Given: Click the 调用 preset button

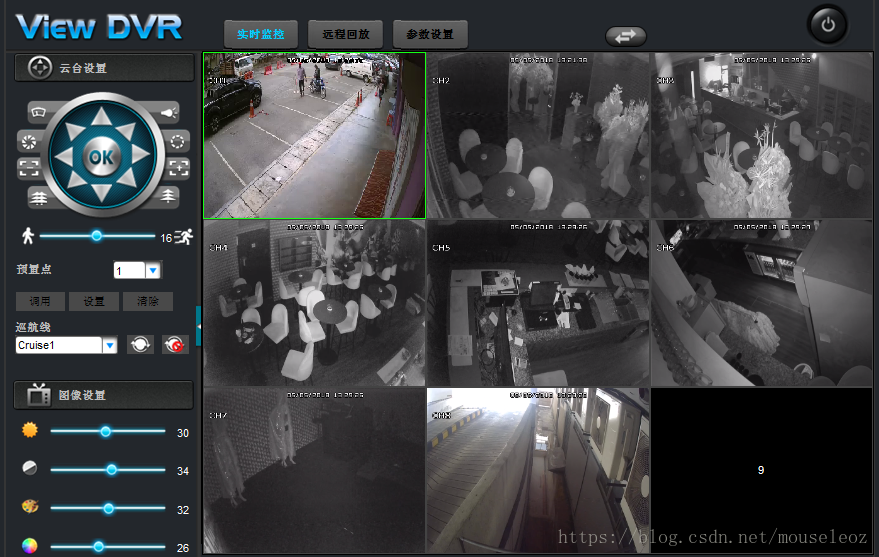Looking at the screenshot, I should [41, 301].
